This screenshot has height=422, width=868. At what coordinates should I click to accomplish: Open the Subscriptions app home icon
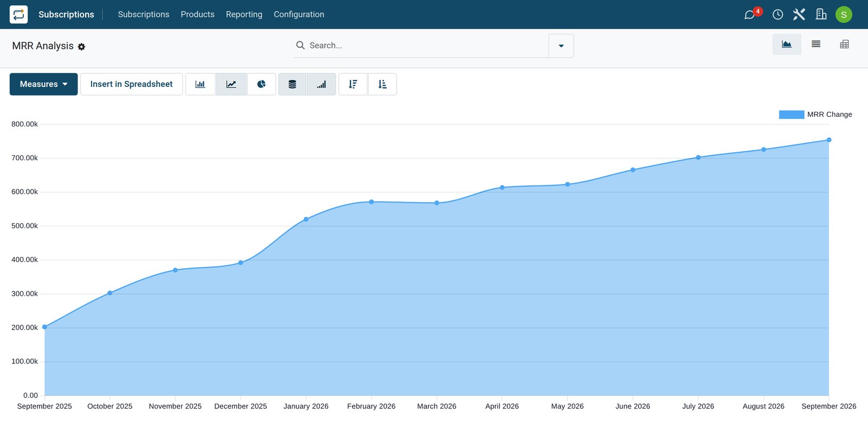point(18,14)
